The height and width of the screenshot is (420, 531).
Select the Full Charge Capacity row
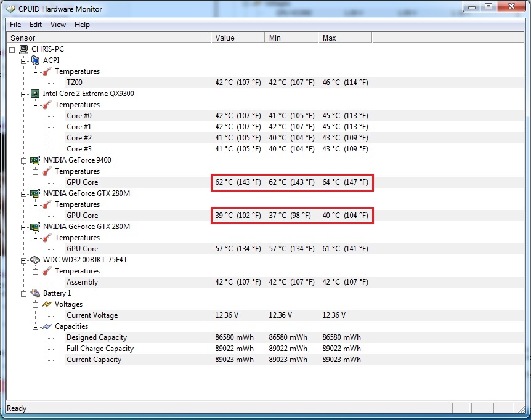tap(294, 349)
